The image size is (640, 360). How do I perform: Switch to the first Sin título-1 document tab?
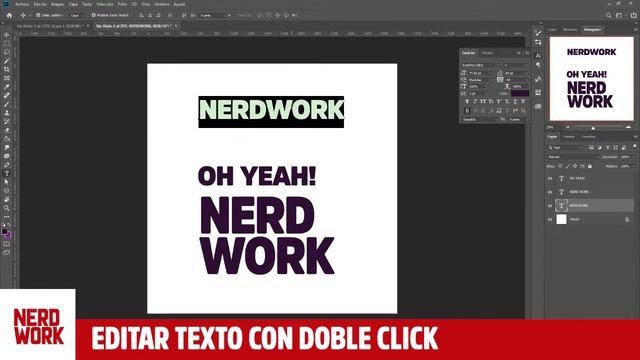tap(50, 26)
